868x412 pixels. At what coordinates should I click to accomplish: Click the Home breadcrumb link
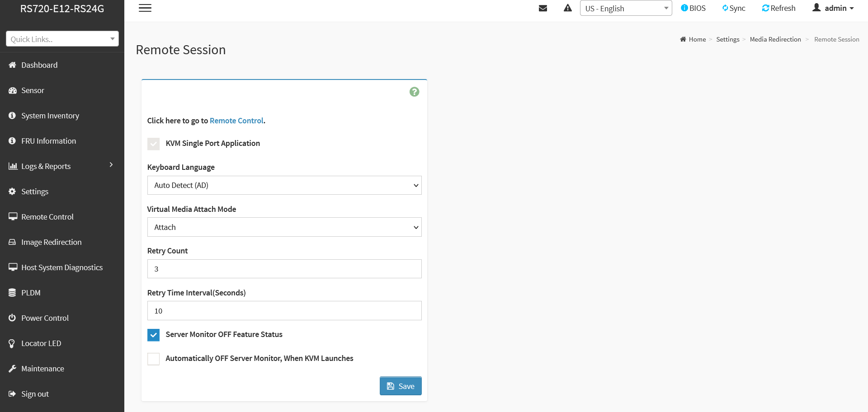(x=697, y=39)
